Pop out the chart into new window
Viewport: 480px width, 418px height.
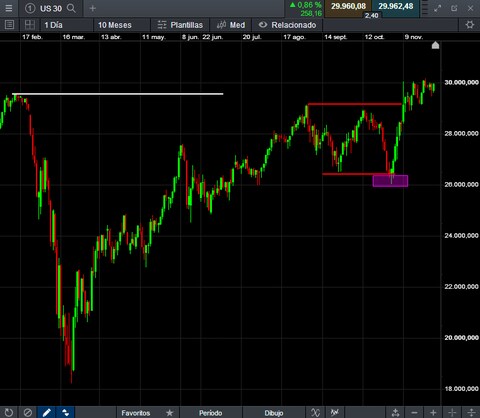(x=454, y=8)
